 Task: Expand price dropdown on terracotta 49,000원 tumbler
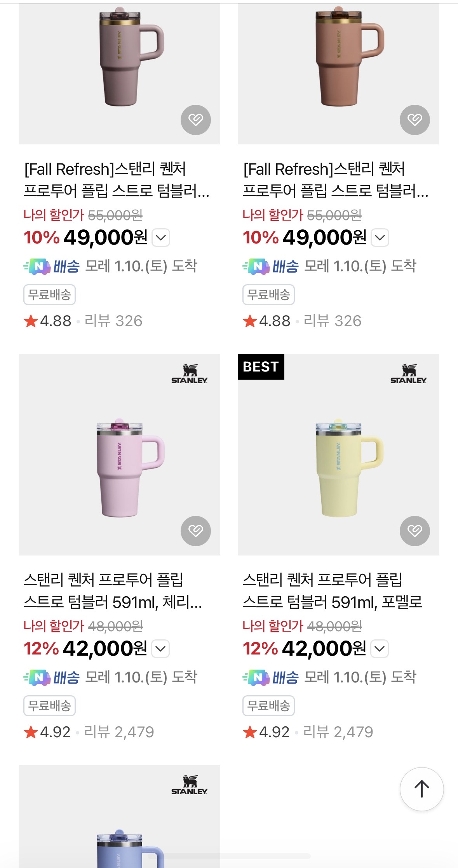[x=380, y=238]
